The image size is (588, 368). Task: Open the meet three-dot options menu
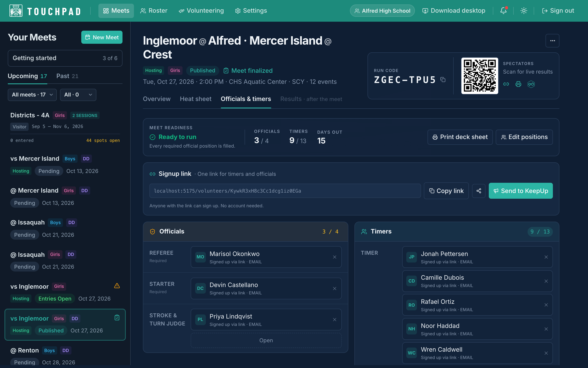552,41
